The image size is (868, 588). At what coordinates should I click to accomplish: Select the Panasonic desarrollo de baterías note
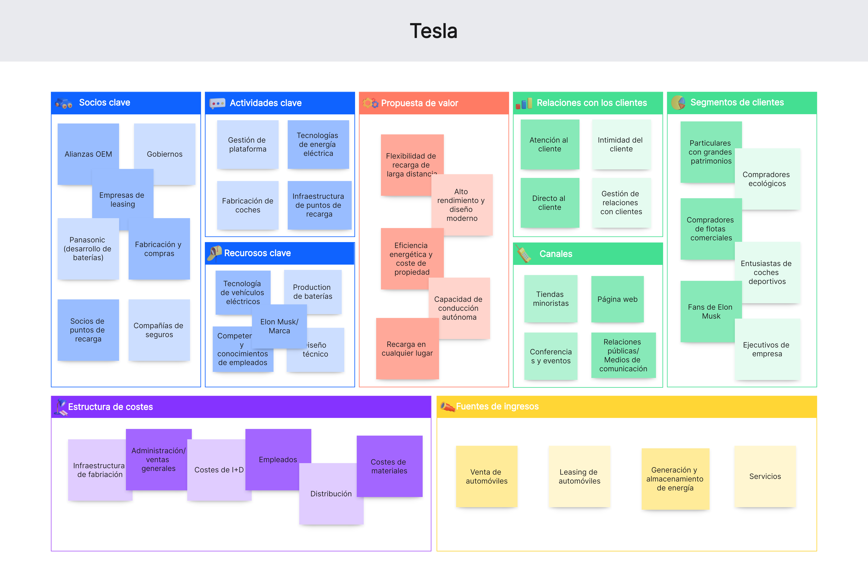pyautogui.click(x=88, y=249)
